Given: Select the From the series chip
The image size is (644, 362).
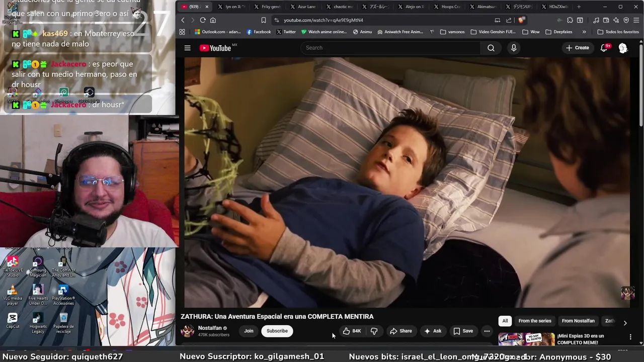Looking at the screenshot, I should tap(535, 321).
